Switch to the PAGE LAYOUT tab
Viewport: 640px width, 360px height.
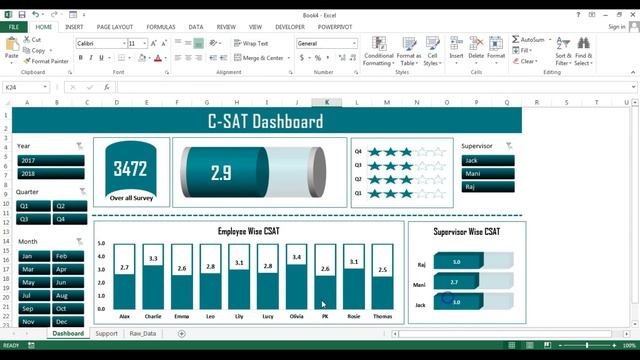coord(115,27)
